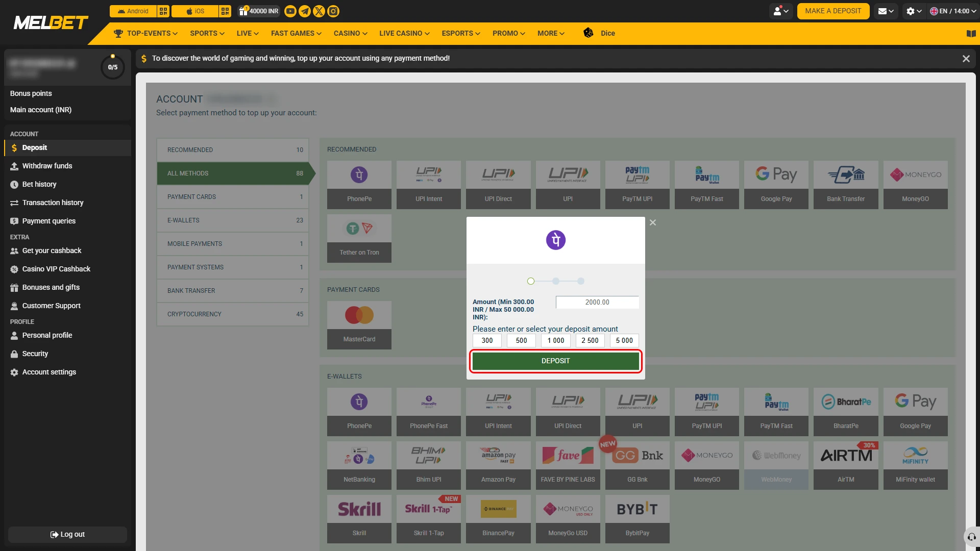Select Amazon Pay e-wallet

coord(498,465)
